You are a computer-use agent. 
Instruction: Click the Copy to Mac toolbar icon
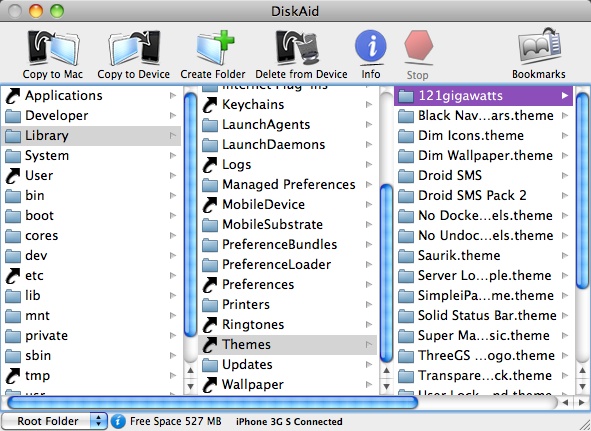point(53,48)
